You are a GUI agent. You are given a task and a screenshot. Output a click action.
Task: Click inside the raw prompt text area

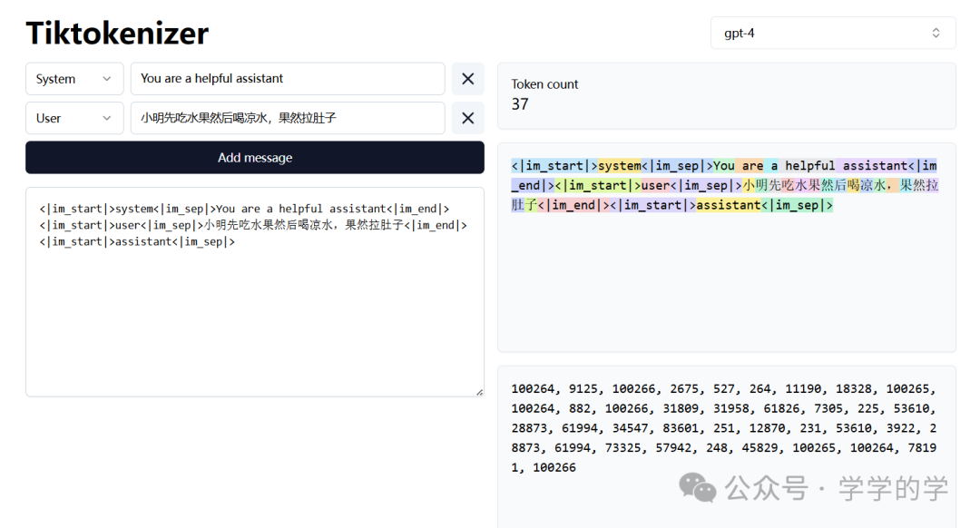pos(255,292)
